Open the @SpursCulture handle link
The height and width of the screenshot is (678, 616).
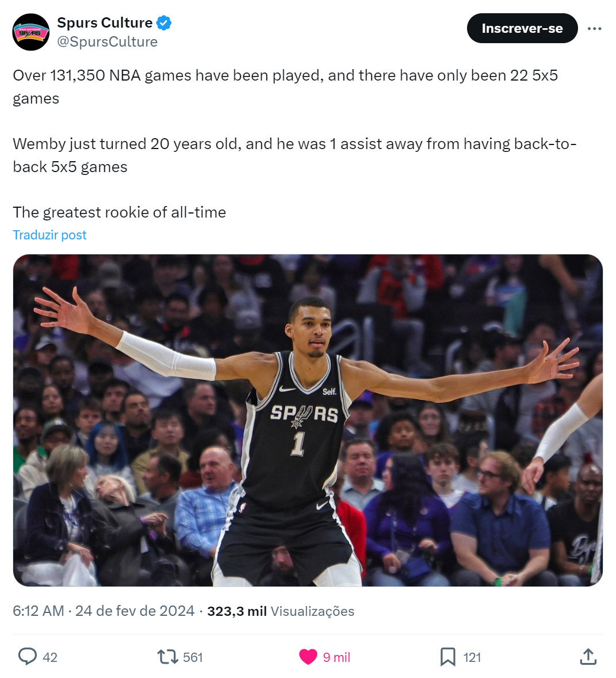pyautogui.click(x=107, y=41)
